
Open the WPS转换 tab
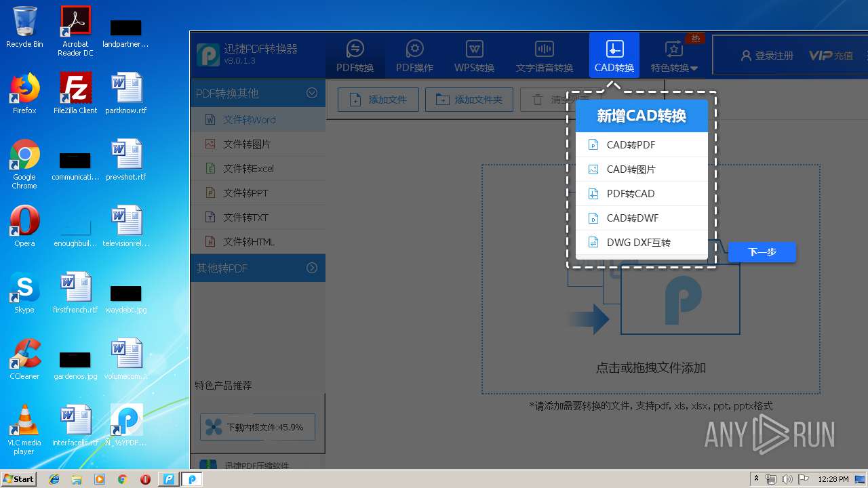tap(474, 56)
